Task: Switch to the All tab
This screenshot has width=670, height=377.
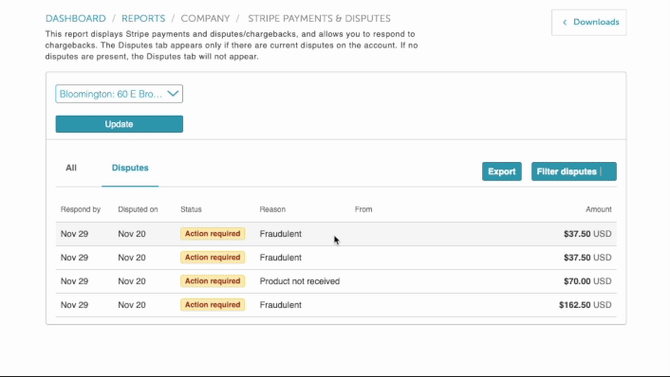Action: tap(71, 168)
